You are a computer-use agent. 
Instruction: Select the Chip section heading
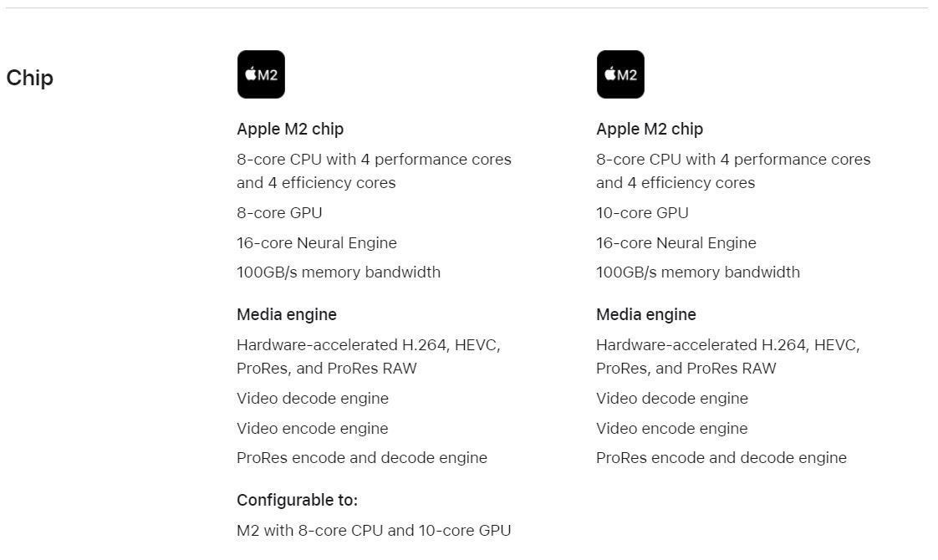pos(30,78)
